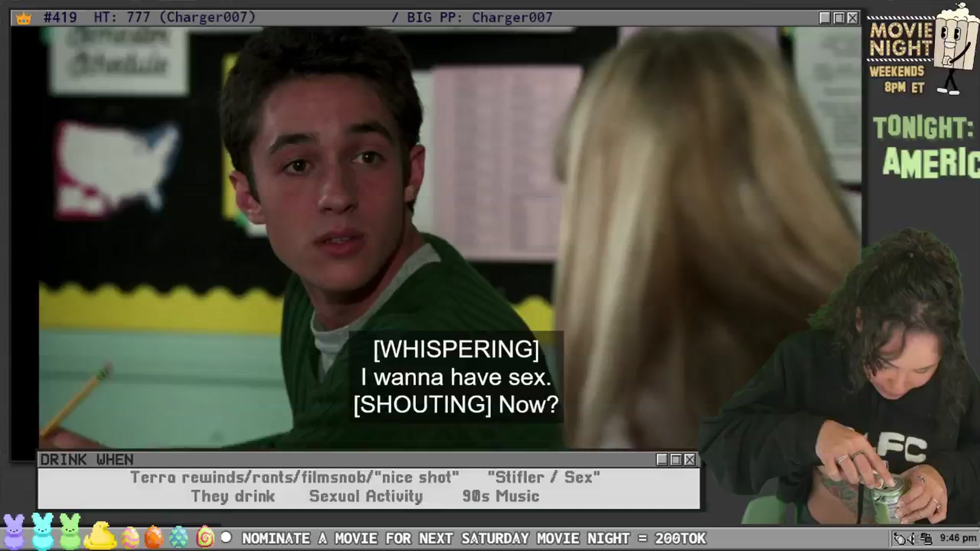980x551 pixels.
Task: Click the '"Stifler / Sex"' drink rule
Action: click(x=544, y=477)
